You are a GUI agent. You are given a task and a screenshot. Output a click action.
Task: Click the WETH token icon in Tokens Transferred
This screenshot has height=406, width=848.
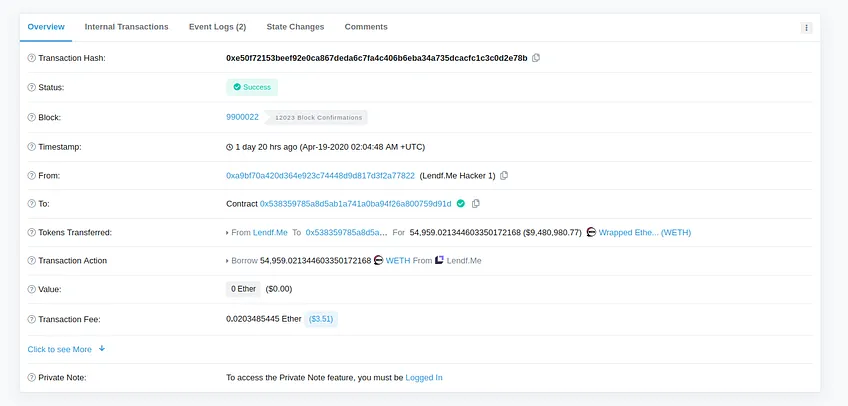[591, 232]
